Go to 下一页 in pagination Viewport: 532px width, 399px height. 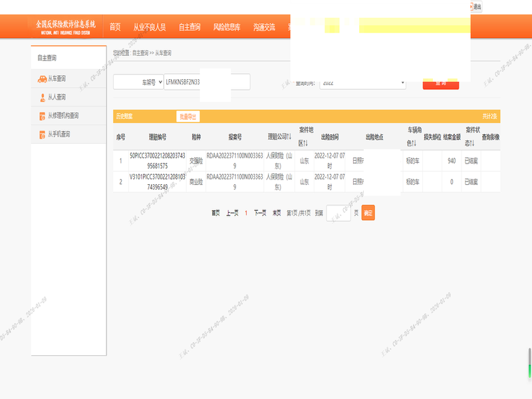coord(260,213)
